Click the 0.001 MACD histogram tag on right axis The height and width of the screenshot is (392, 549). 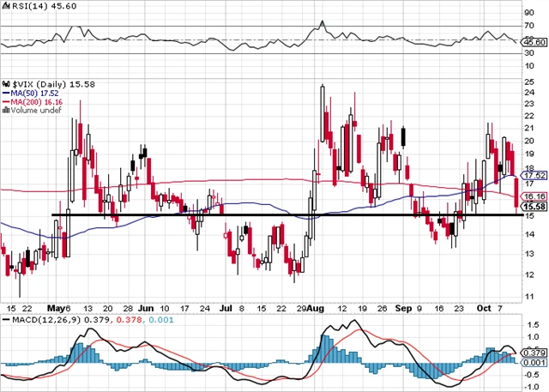pyautogui.click(x=534, y=362)
